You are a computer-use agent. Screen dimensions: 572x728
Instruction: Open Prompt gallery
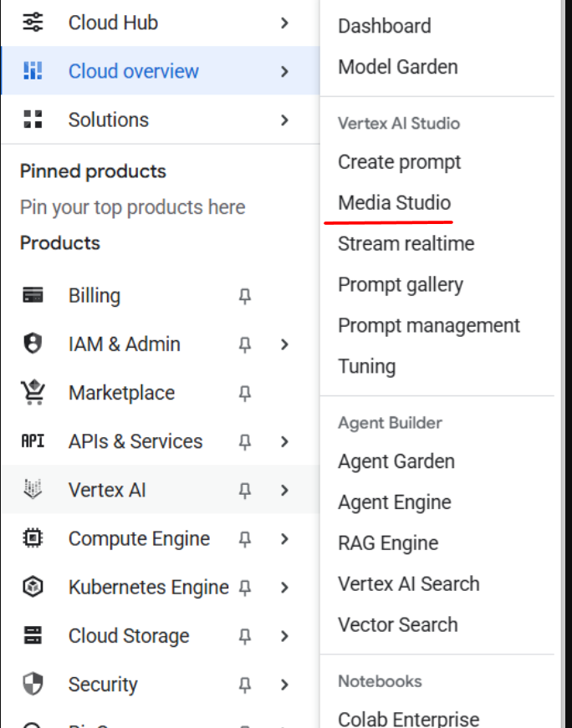[401, 285]
